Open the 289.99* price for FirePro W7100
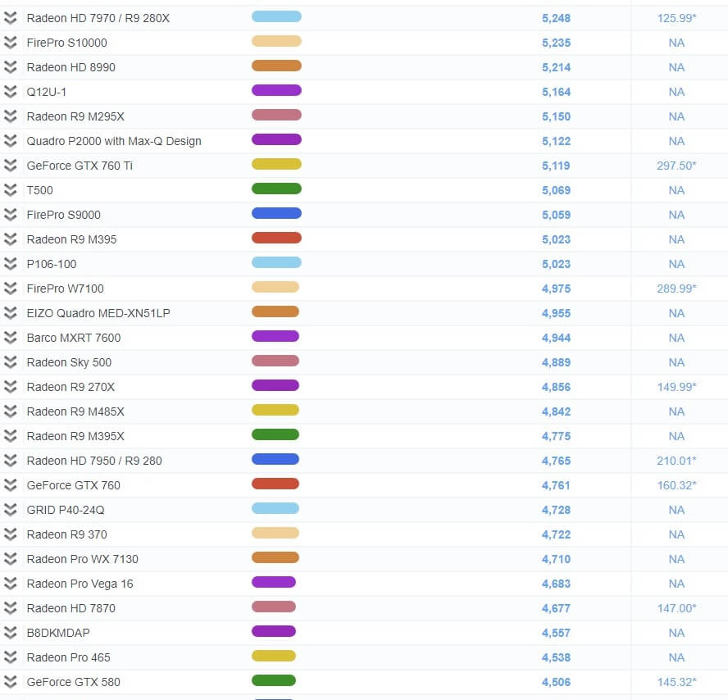This screenshot has height=700, width=728. coord(676,289)
